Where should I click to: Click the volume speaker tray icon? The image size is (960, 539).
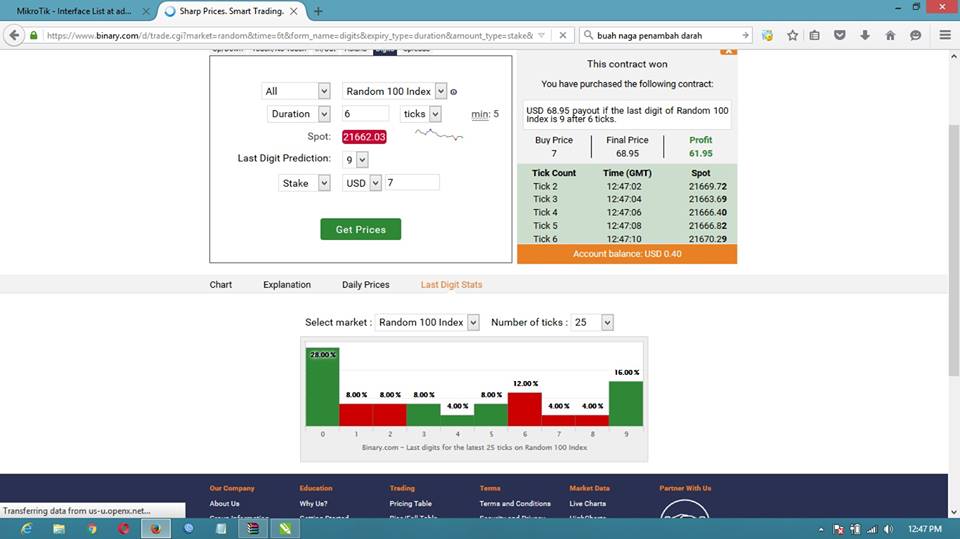click(x=888, y=529)
